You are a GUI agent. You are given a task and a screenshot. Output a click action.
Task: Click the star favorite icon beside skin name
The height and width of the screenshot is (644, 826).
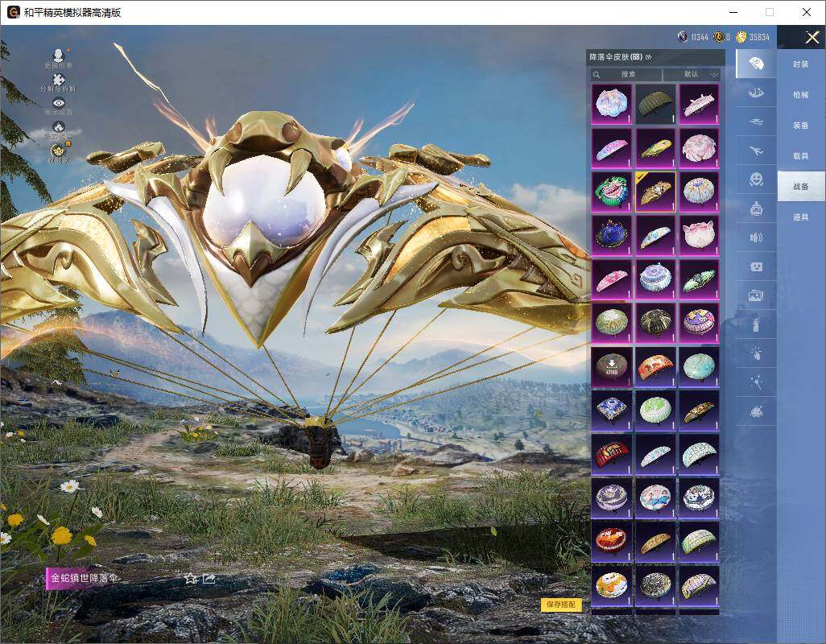191,579
